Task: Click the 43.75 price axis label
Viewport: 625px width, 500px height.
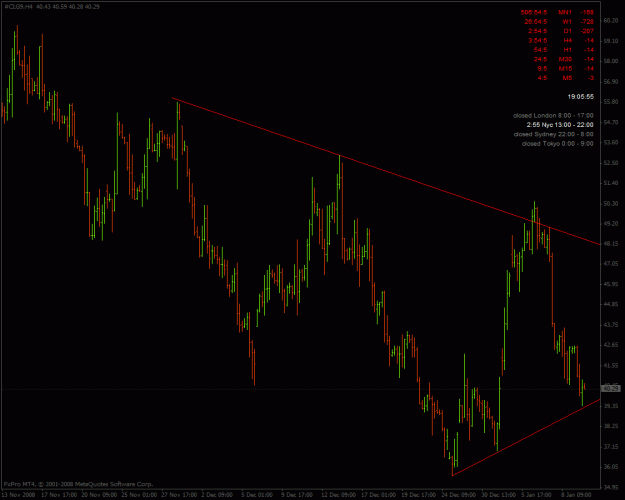Action: click(611, 325)
